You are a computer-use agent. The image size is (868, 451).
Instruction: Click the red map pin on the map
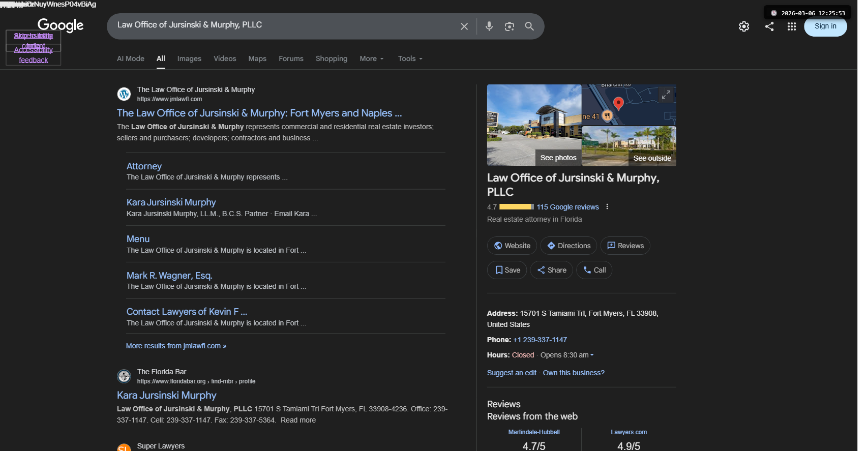coord(618,104)
